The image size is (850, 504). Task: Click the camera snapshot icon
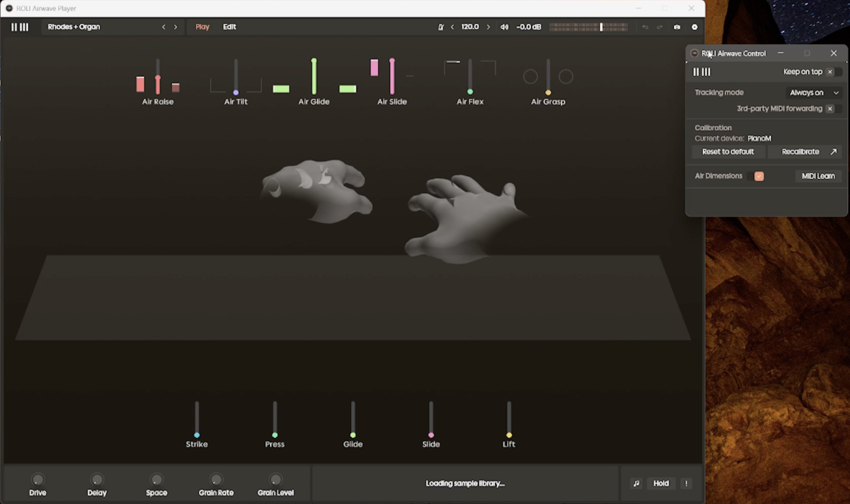pyautogui.click(x=677, y=27)
